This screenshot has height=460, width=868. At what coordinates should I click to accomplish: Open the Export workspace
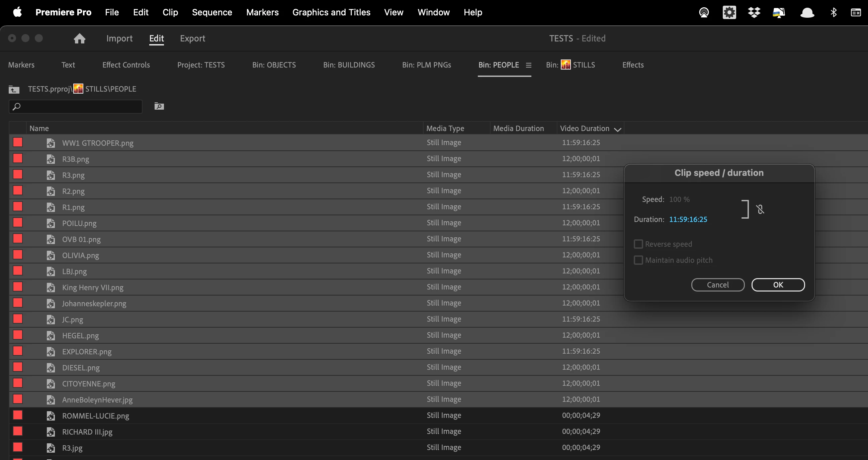pyautogui.click(x=192, y=38)
